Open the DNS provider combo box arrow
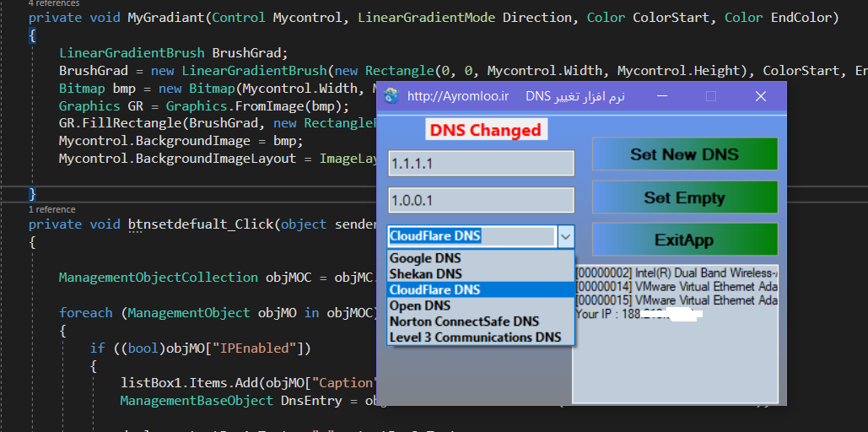868x432 pixels. (x=565, y=236)
